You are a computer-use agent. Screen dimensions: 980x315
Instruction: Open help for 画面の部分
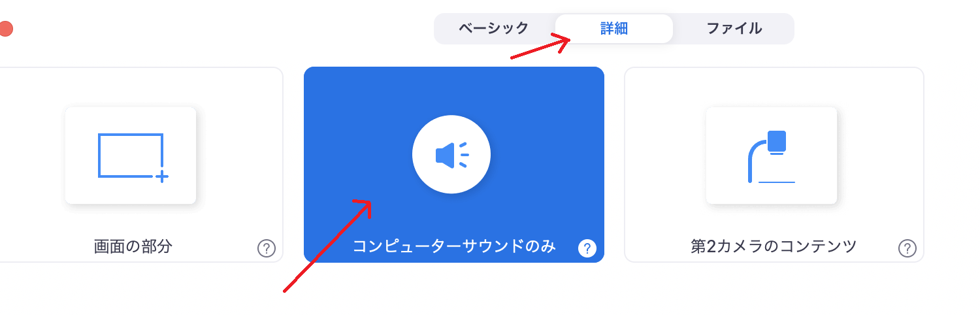point(266,248)
